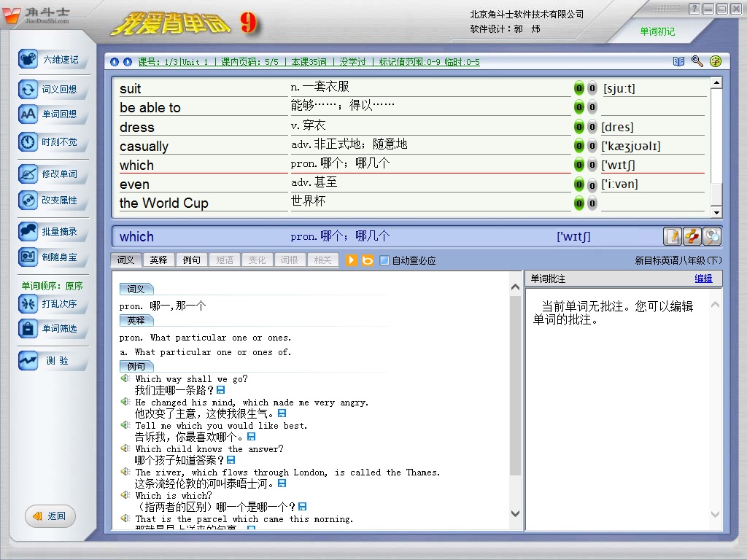Shuffle words with 打乱次序

53,304
